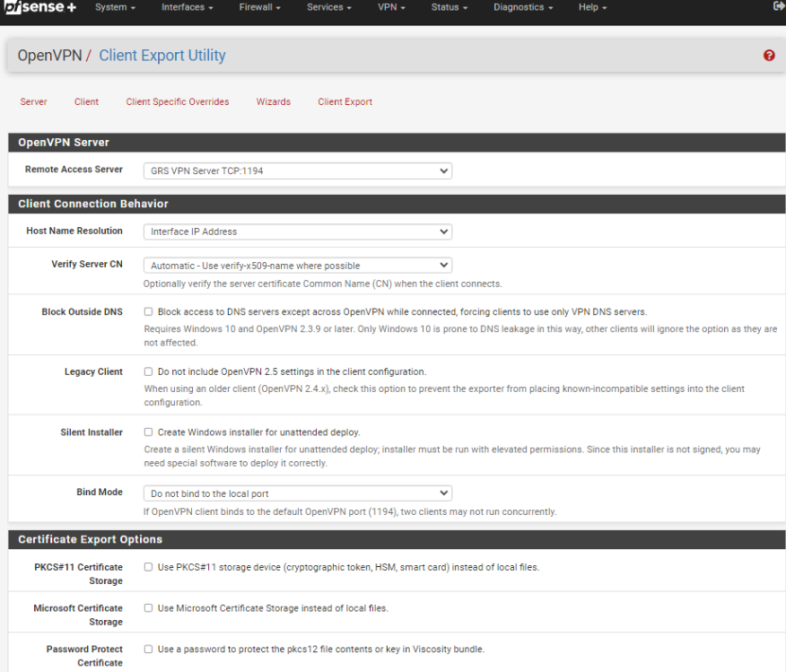Expand the Verify Server CN dropdown
This screenshot has height=672, width=786.
click(x=298, y=265)
